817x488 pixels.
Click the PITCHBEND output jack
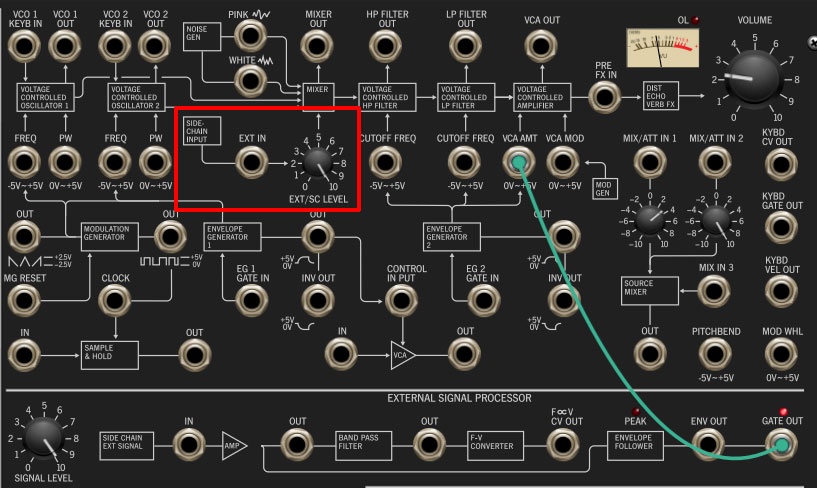715,354
